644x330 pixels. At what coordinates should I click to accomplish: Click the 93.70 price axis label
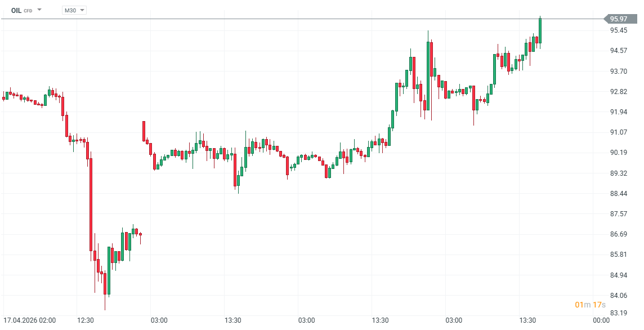pos(619,72)
